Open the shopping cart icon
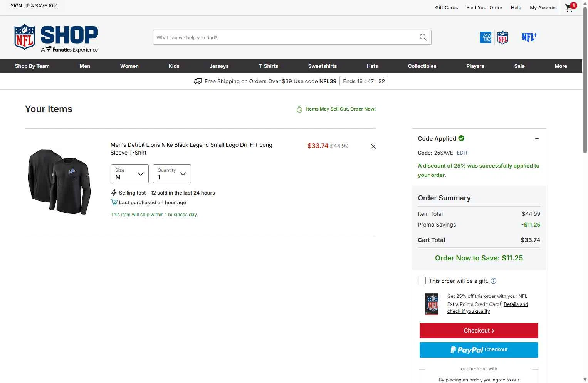The height and width of the screenshot is (383, 588). (x=570, y=7)
